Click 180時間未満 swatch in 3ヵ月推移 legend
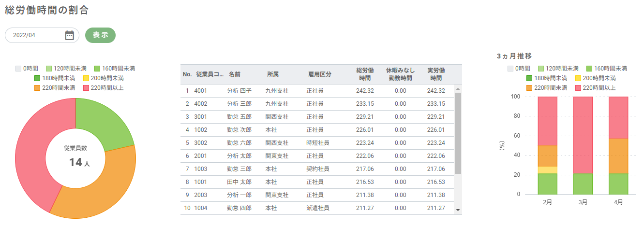The width and height of the screenshot is (644, 226). (x=530, y=78)
